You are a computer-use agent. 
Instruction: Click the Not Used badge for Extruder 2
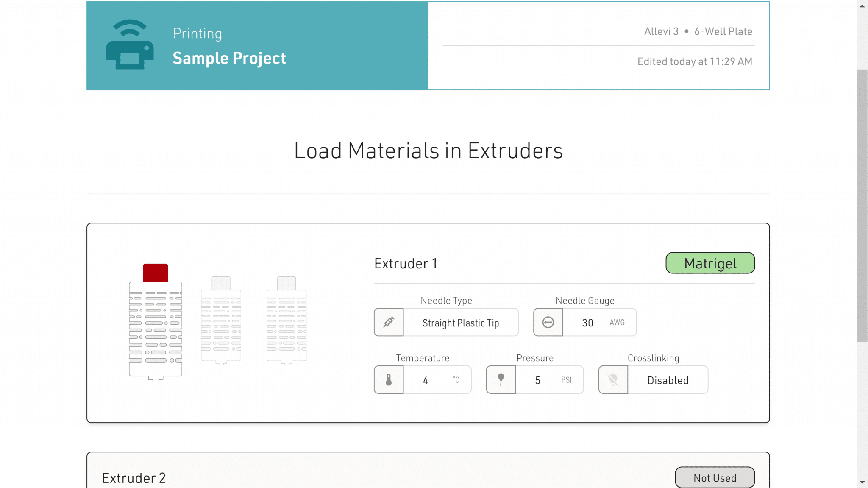tap(715, 478)
